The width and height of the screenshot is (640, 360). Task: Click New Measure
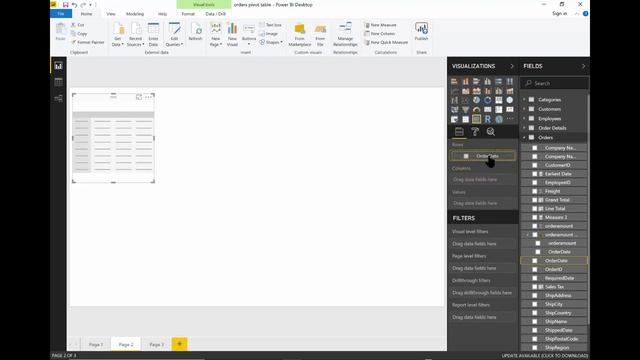click(380, 25)
